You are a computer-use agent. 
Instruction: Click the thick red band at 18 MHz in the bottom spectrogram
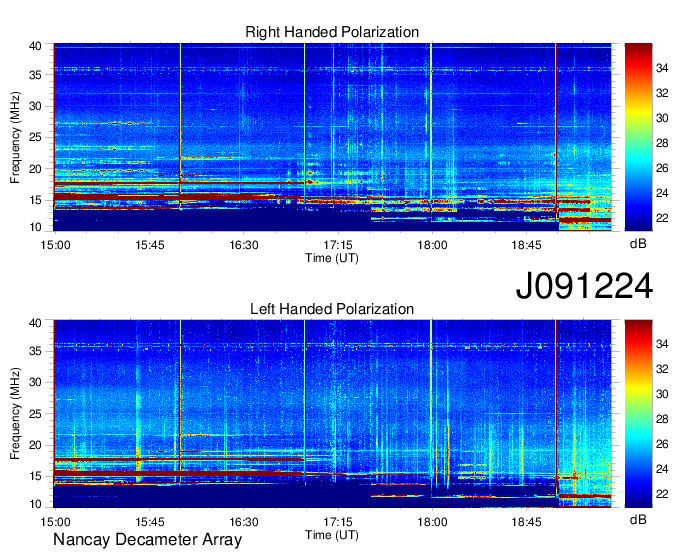coord(178,459)
